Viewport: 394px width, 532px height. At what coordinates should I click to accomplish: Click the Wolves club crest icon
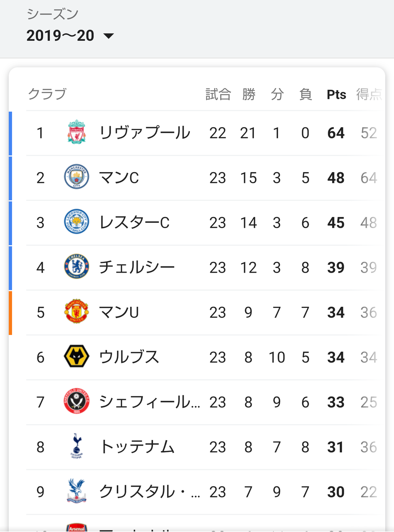(76, 357)
